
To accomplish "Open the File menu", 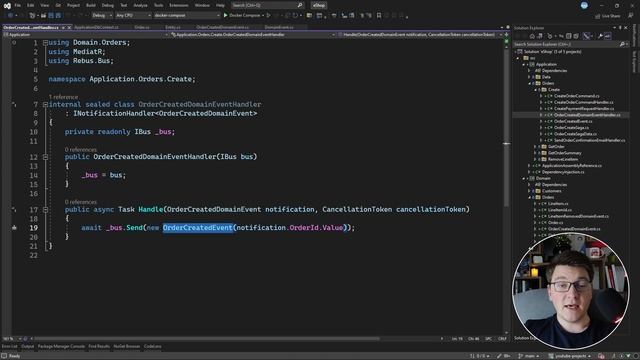I will pos(18,5).
